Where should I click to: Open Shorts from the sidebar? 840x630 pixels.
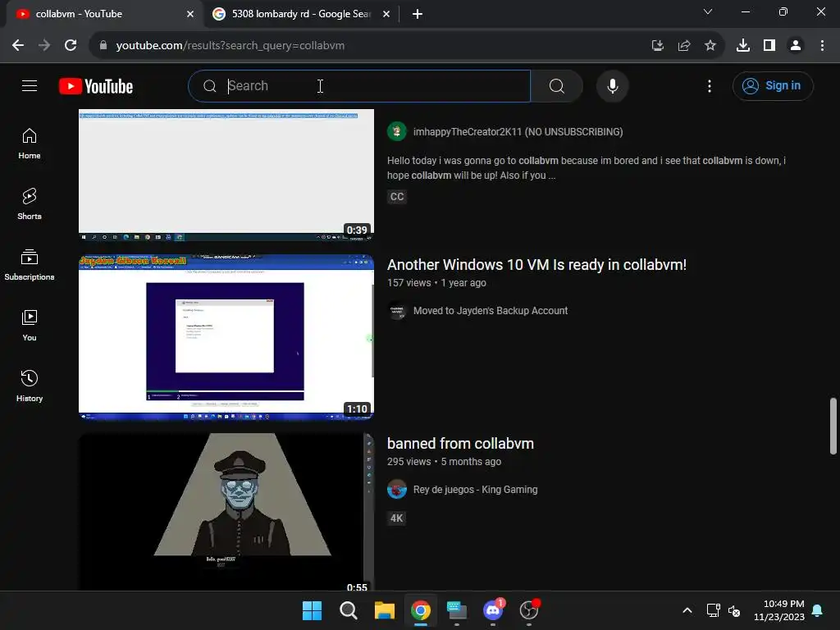(30, 204)
